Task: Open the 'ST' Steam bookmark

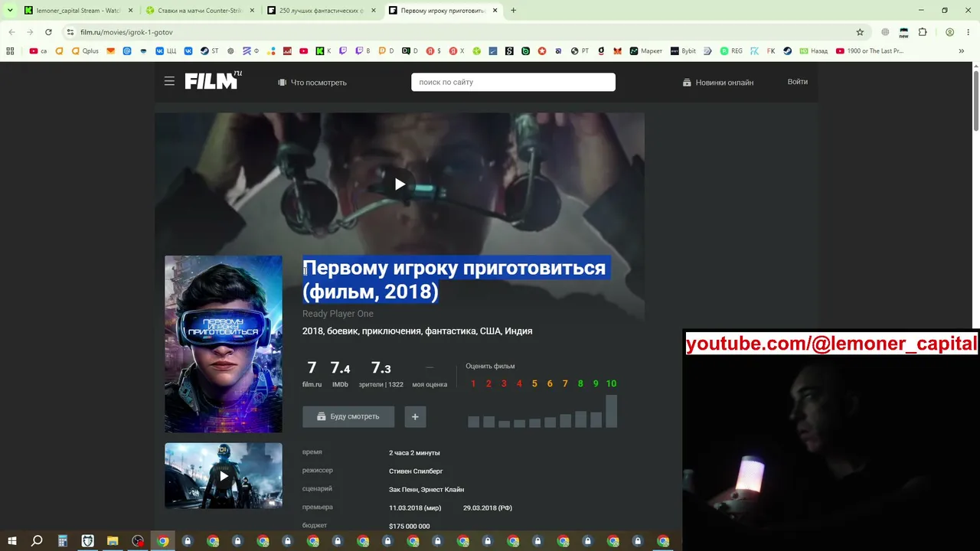Action: click(x=210, y=51)
